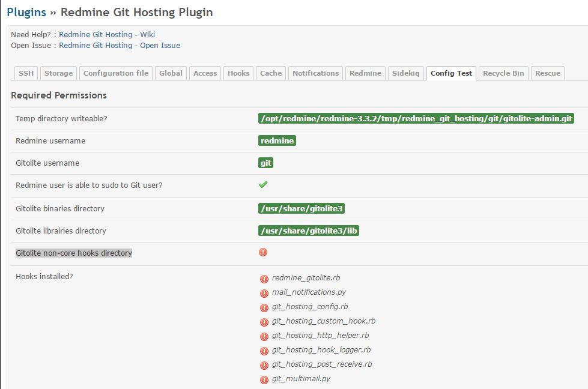Image resolution: width=588 pixels, height=389 pixels.
Task: Open the Redmine Git Hosting - Wiki link
Action: 107,34
